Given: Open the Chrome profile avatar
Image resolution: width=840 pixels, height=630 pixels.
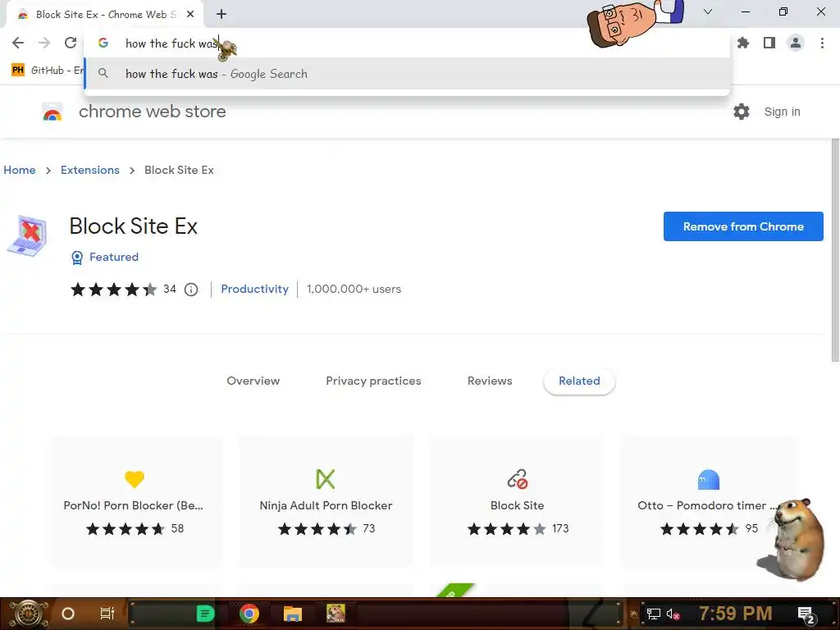Looking at the screenshot, I should coord(796,43).
